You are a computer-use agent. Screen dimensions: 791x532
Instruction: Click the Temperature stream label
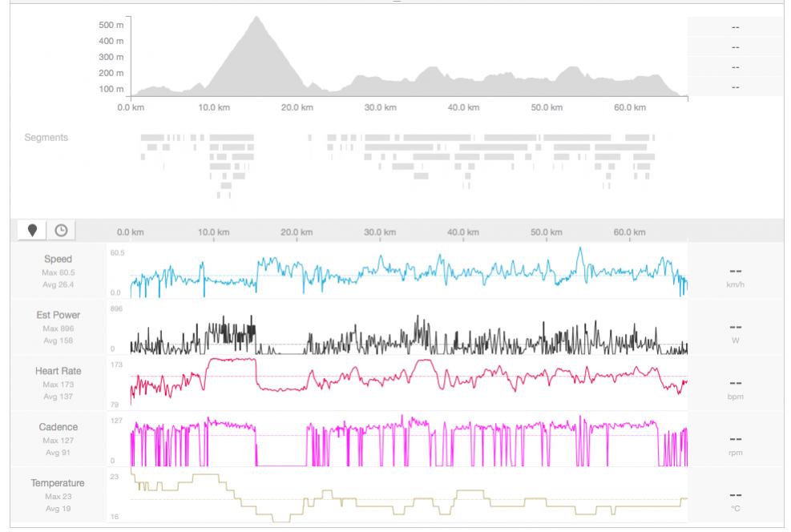[58, 483]
